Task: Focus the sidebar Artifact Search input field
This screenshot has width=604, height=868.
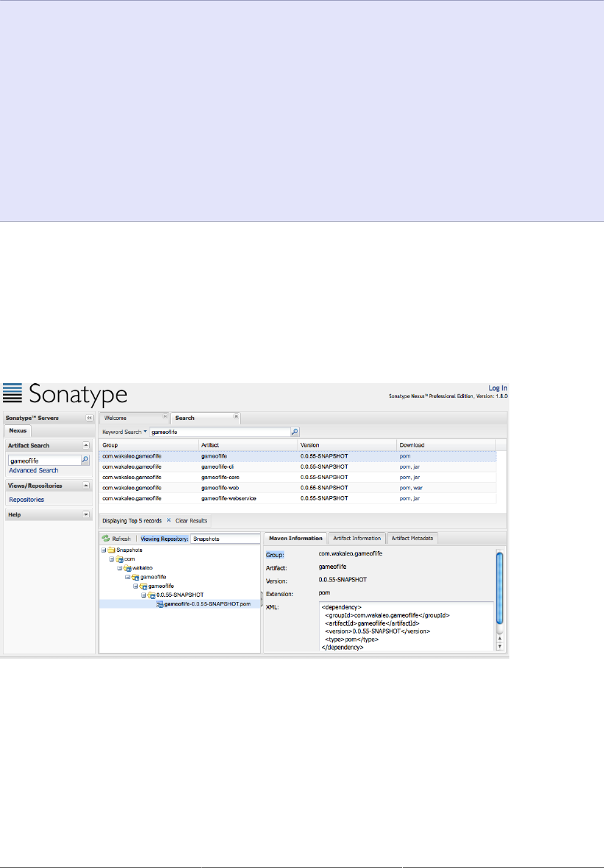Action: click(44, 461)
